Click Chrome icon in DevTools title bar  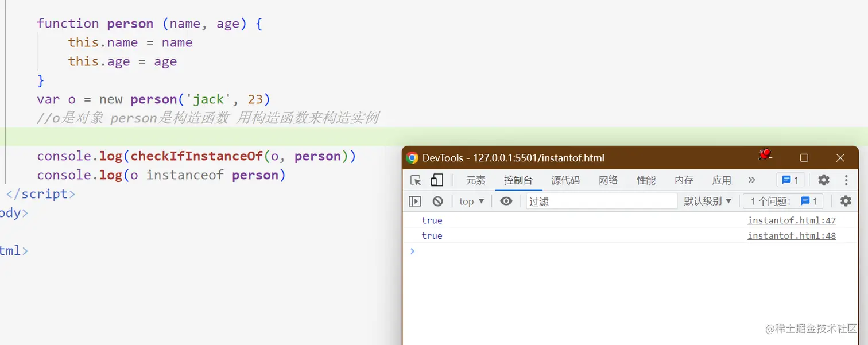click(412, 158)
